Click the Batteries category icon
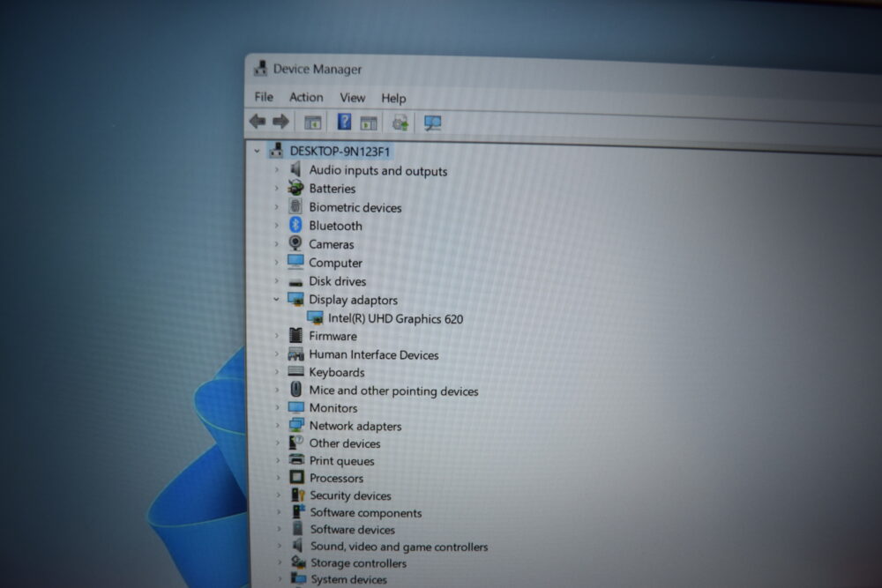Screen dimensions: 882x588 pyautogui.click(x=295, y=188)
